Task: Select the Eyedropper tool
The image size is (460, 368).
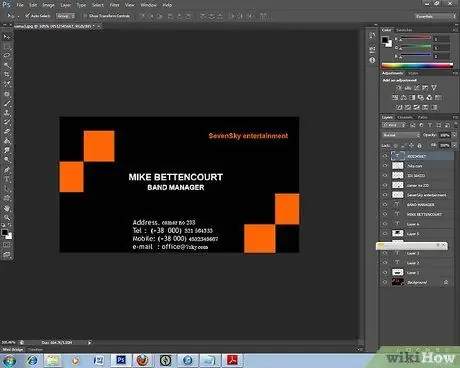Action: 7,84
